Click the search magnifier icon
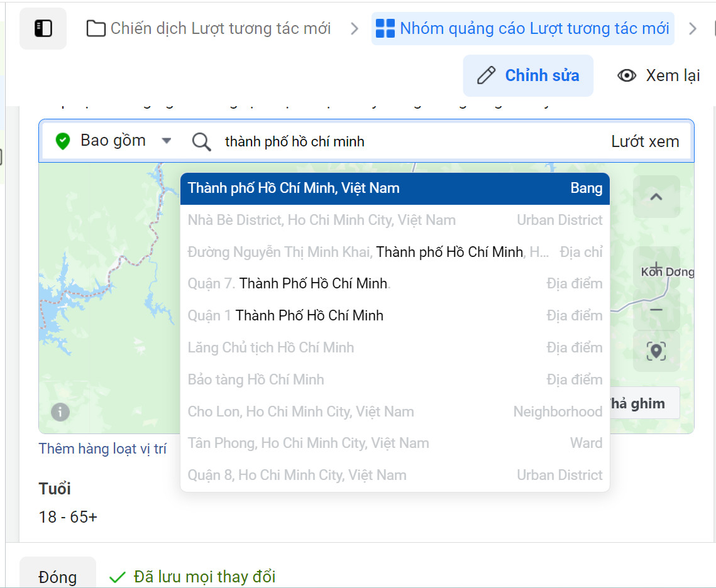Image resolution: width=716 pixels, height=588 pixels. pos(201,141)
